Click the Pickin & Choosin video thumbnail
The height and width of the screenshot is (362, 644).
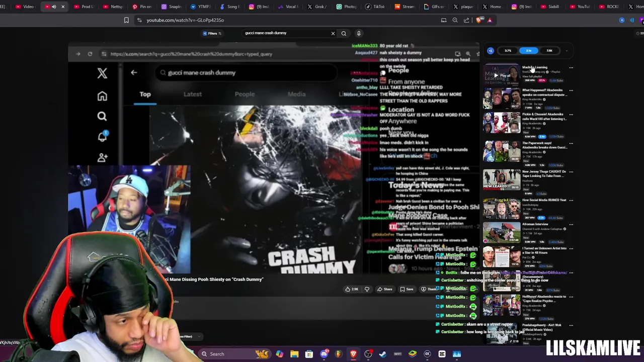502,122
